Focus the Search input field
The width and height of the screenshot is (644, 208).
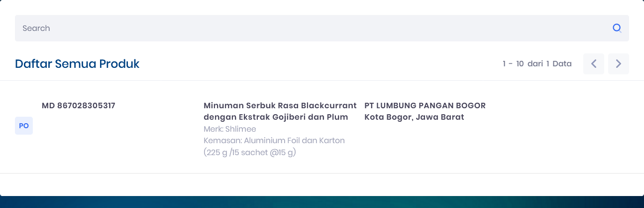322,28
